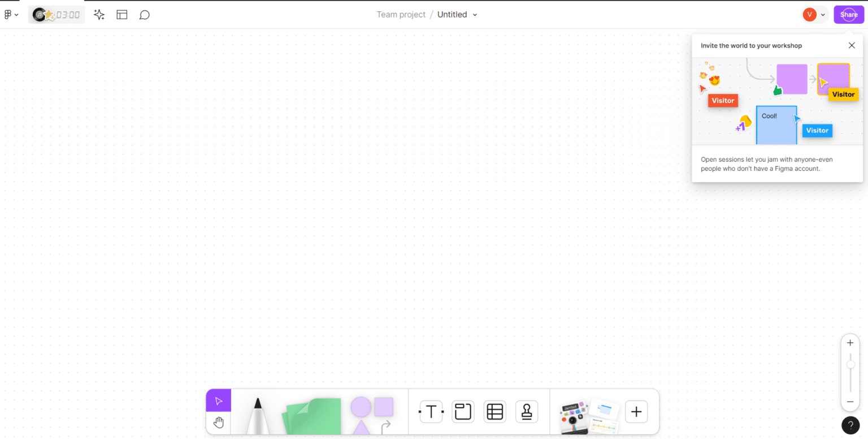
Task: Select the Text tool
Action: [x=431, y=412]
